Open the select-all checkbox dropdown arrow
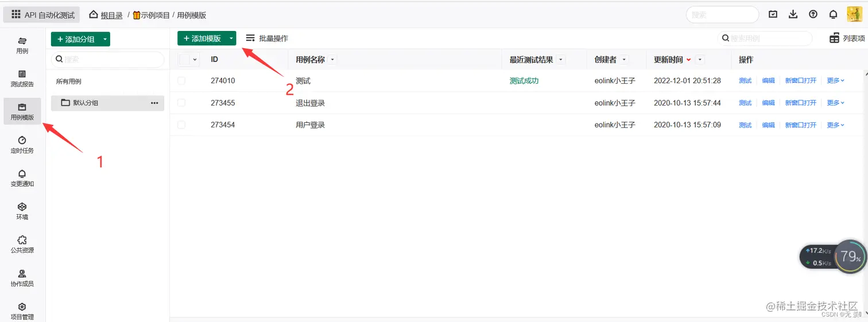Screen dimensions: 868x322 [195, 59]
